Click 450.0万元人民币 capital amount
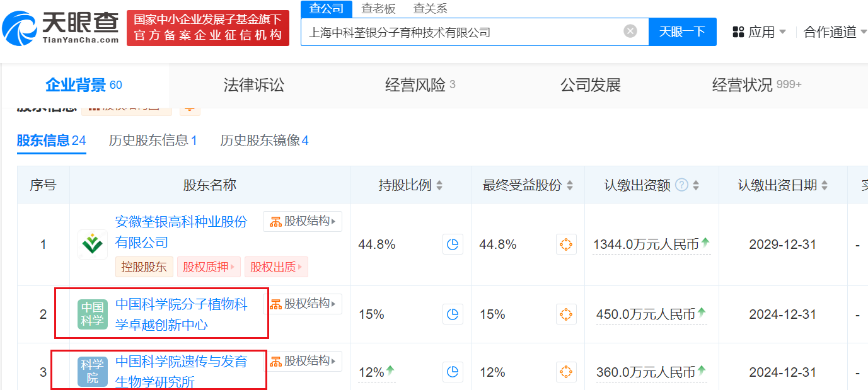The height and width of the screenshot is (390, 868). click(652, 314)
